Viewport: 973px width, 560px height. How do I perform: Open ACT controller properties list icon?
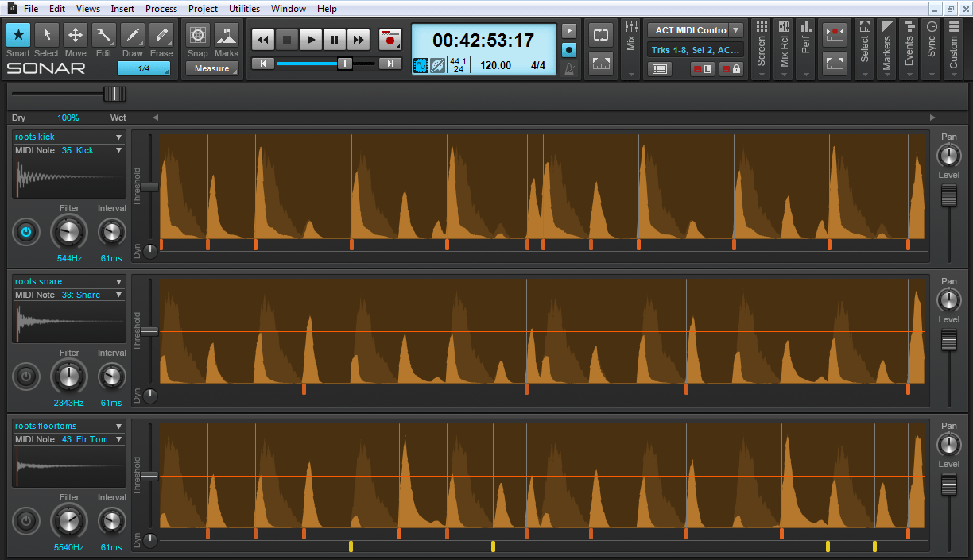point(659,69)
